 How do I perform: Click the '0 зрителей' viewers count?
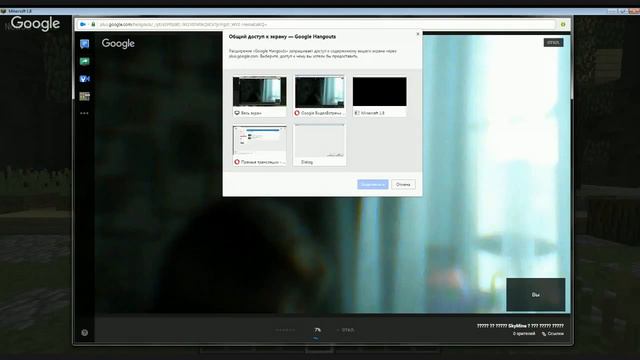click(524, 334)
